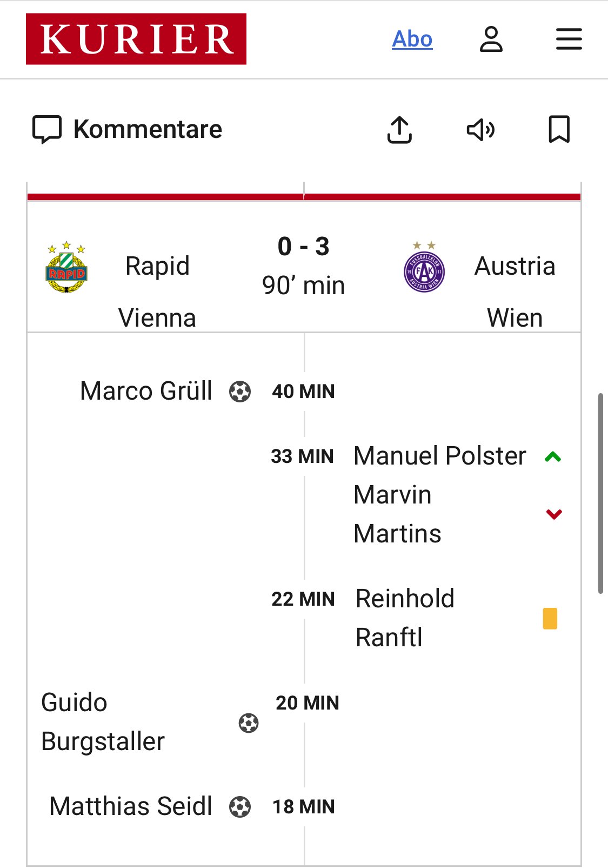Tap the goal ball icon beside Matthias Seidl
Screen dimensions: 608x868
point(240,807)
